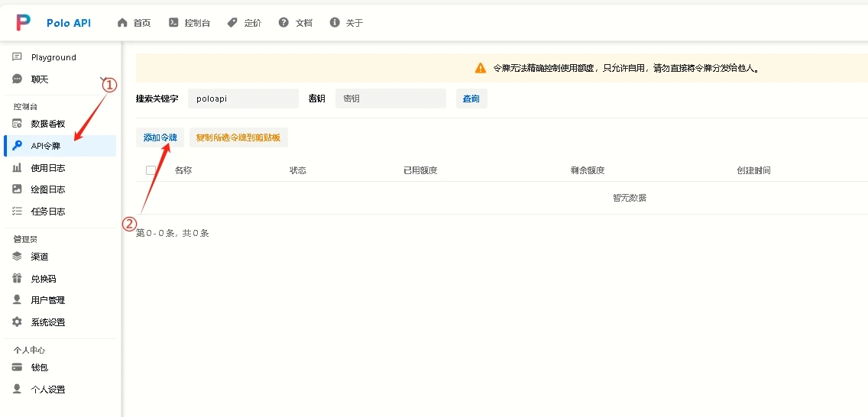Image resolution: width=868 pixels, height=417 pixels.
Task: Click the home icon beside 首页
Action: click(x=122, y=23)
